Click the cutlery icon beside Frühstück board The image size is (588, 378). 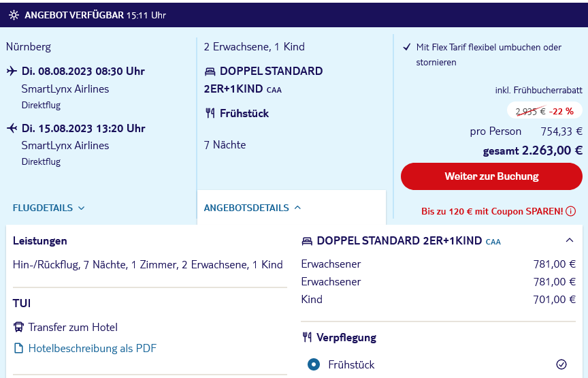210,113
